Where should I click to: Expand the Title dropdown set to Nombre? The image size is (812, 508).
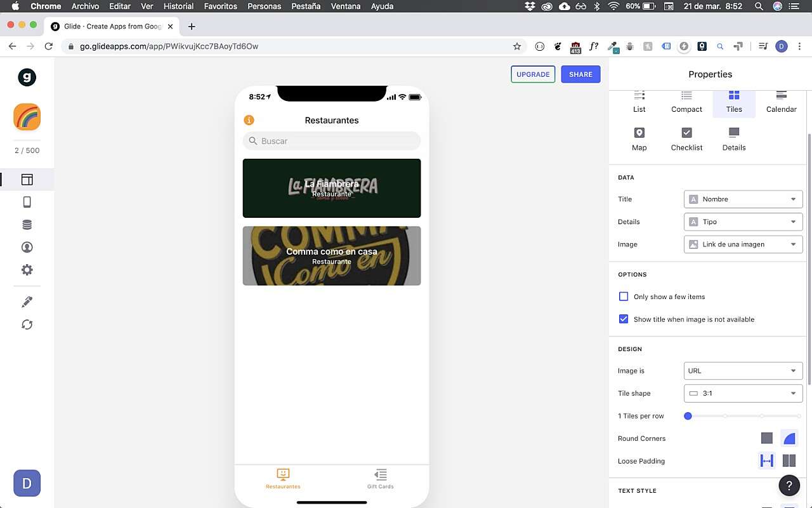point(743,199)
